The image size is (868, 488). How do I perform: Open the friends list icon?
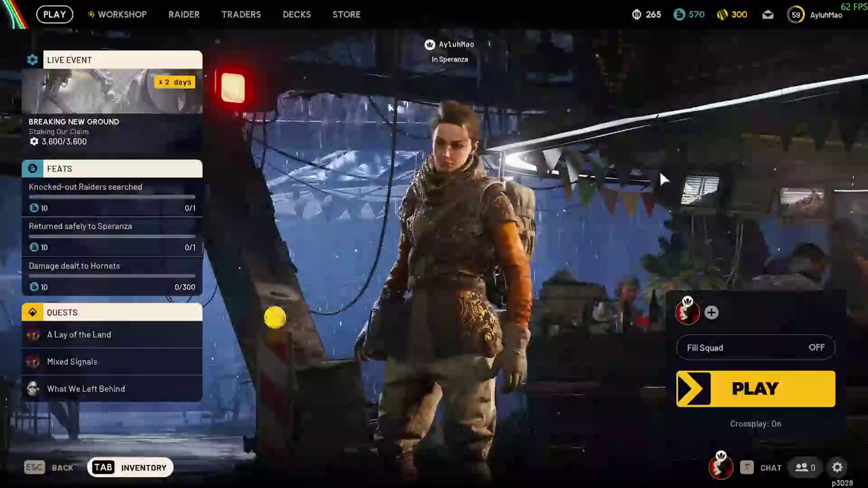click(x=802, y=468)
